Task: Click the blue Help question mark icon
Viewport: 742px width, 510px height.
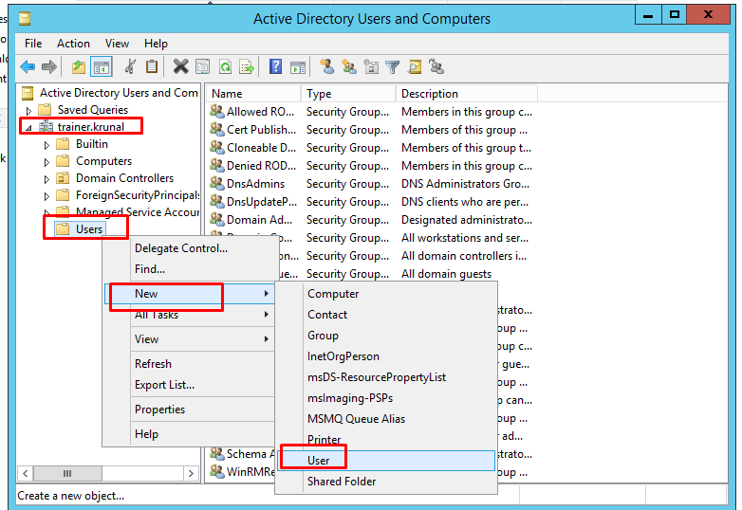Action: tap(275, 67)
